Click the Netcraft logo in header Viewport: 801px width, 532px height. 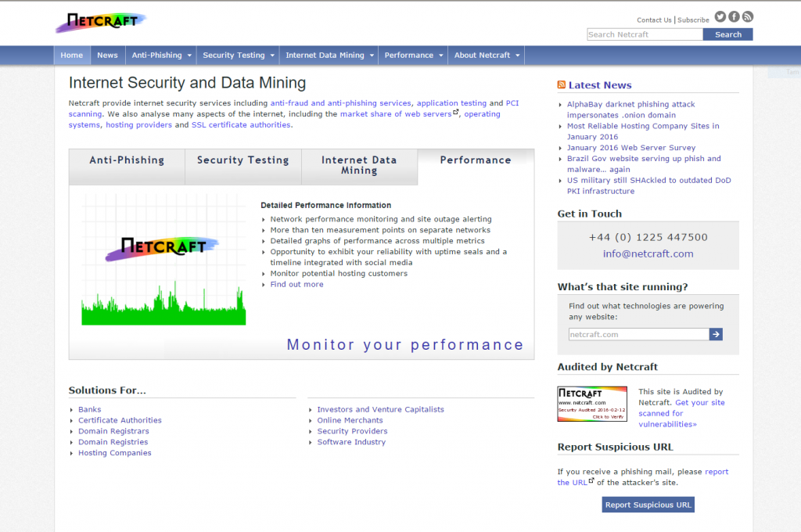(100, 22)
